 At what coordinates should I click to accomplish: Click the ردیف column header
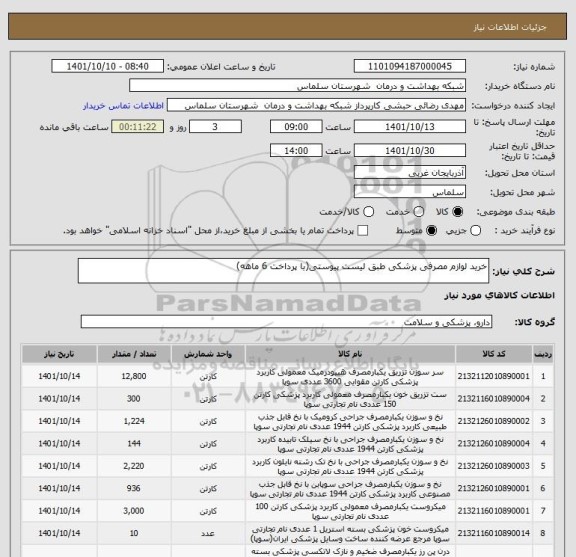[543, 354]
